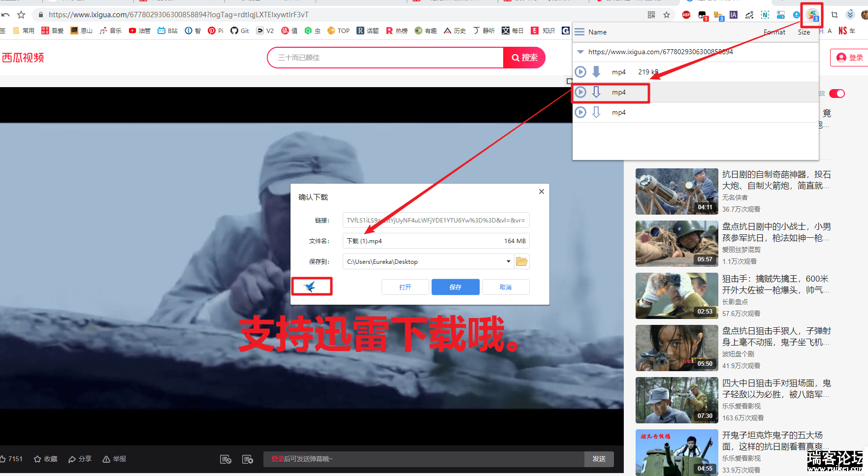Open video thumbnail with duration 04:11
Viewport: 868px width, 476px height.
pos(677,191)
